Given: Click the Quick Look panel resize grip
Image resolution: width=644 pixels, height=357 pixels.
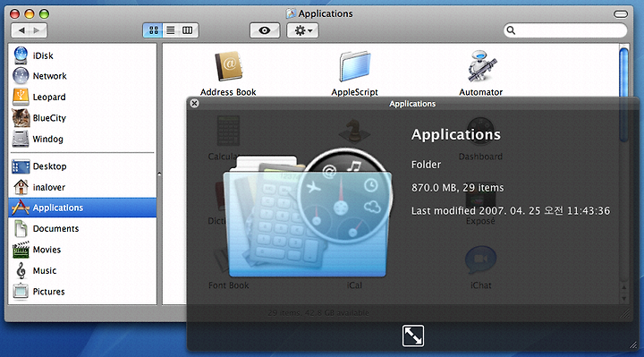Looking at the screenshot, I should 634,345.
